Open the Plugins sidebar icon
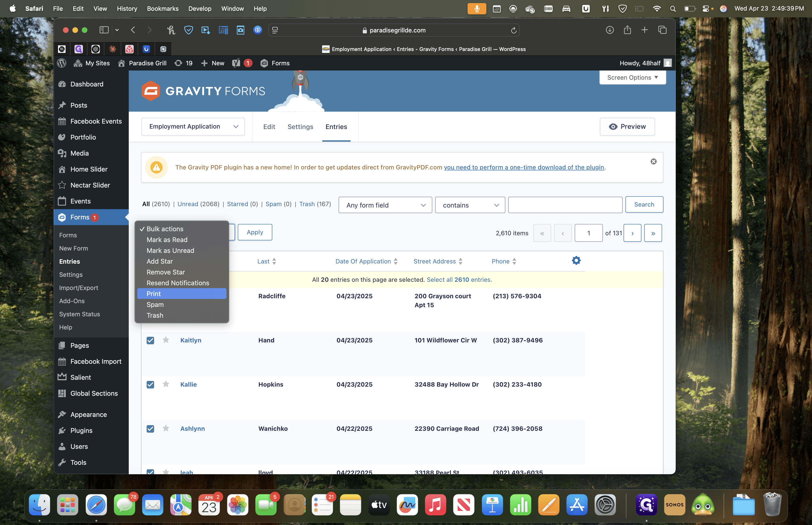 [62, 431]
